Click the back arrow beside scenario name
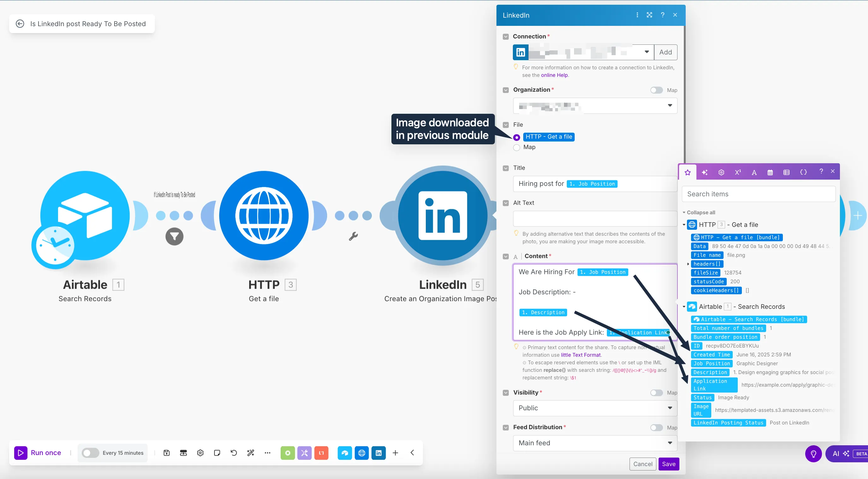 20,24
